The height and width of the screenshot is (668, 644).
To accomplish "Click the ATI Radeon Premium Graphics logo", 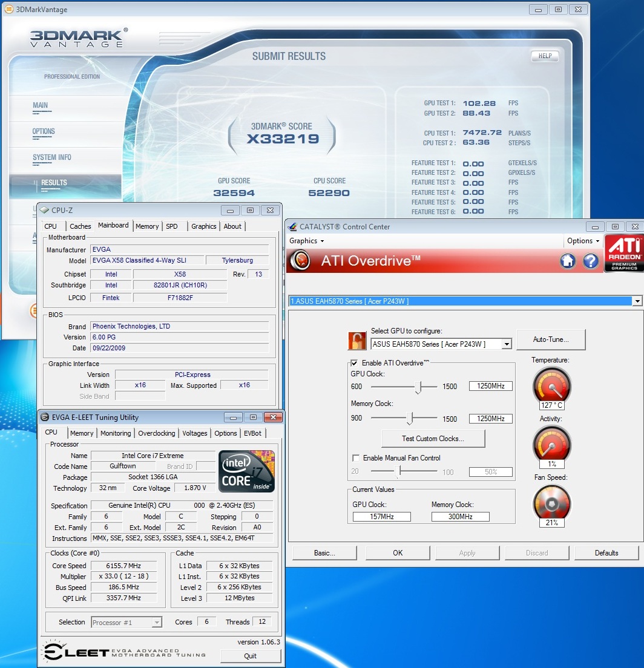I will click(x=625, y=253).
